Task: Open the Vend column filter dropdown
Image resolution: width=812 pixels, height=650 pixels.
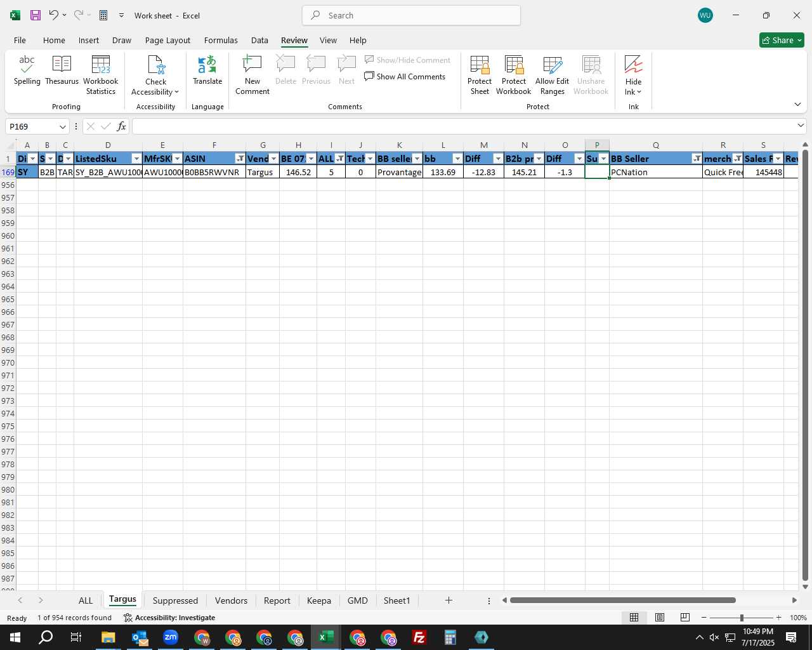Action: pyautogui.click(x=273, y=159)
